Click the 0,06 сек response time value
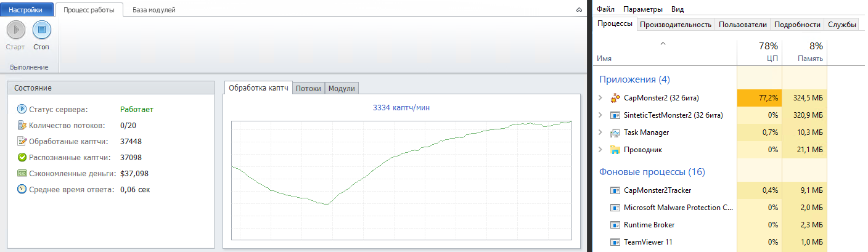The image size is (868, 252). (135, 190)
